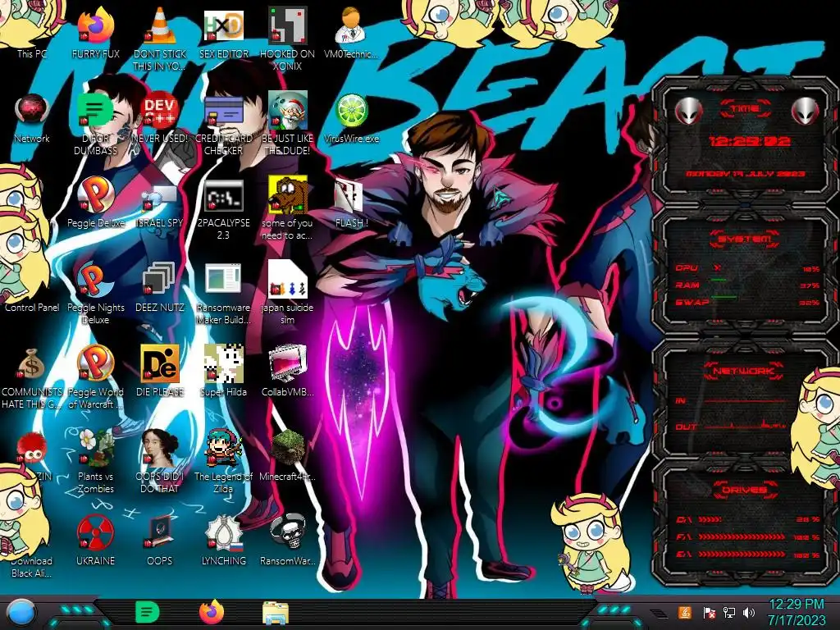Select the beaver icon labeled some of you need
840x630 pixels.
click(288, 208)
